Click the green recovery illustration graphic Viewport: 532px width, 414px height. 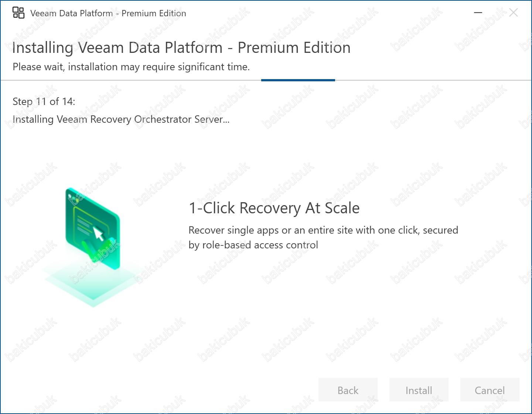click(x=93, y=229)
